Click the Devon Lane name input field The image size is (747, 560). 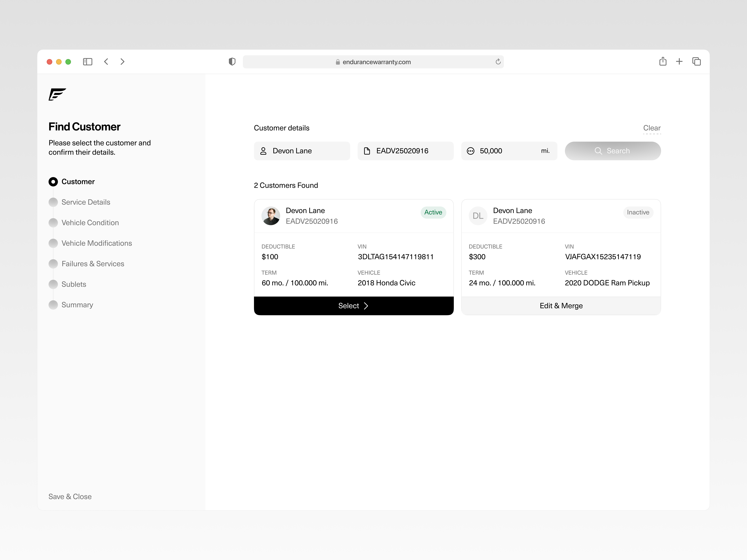pos(302,151)
